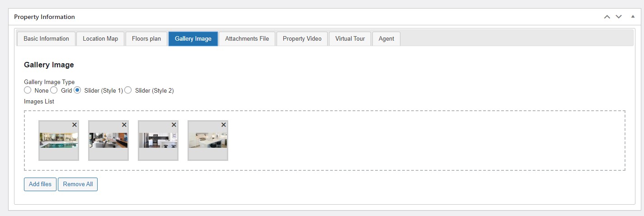This screenshot has height=216, width=644.
Task: Remove the living room image thumbnail
Action: [x=124, y=125]
